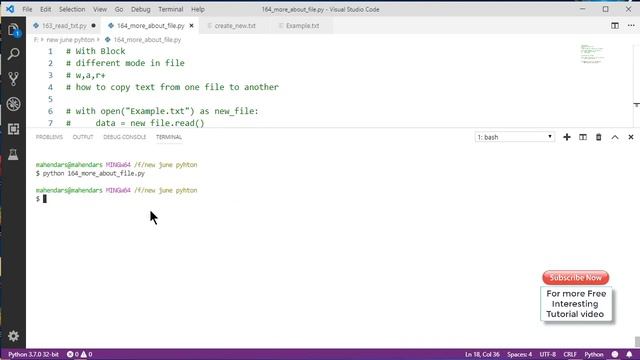Open the editor More Actions ellipsis

(631, 25)
